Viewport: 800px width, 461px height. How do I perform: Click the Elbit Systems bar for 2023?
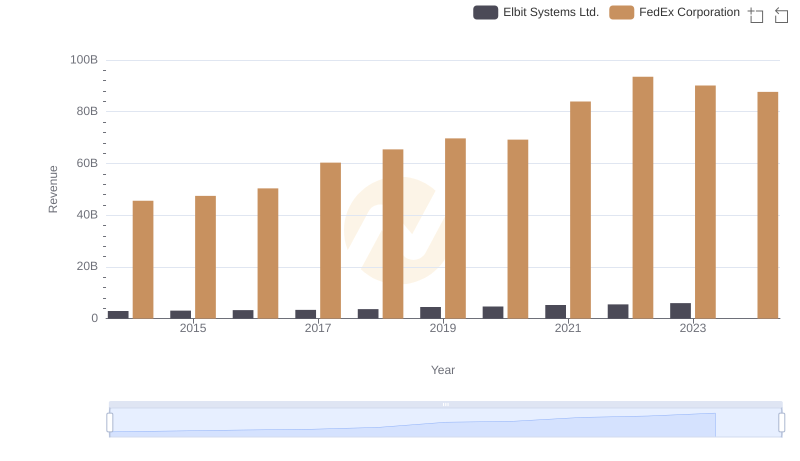[681, 311]
